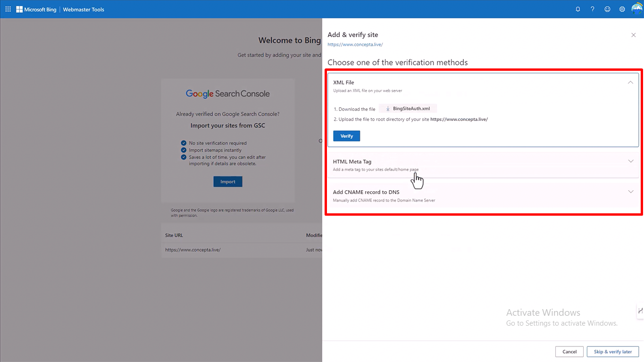The image size is (644, 362).
Task: Click the XML File heading text
Action: tap(343, 83)
